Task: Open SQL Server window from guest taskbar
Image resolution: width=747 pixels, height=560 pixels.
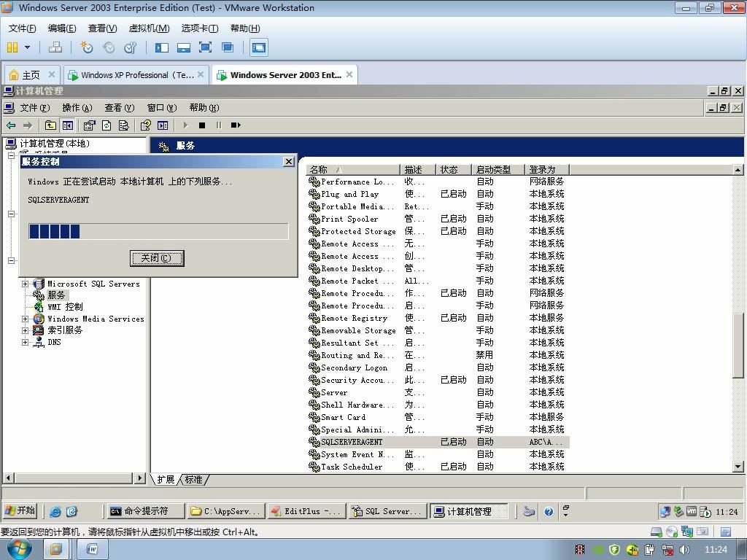Action: [387, 511]
